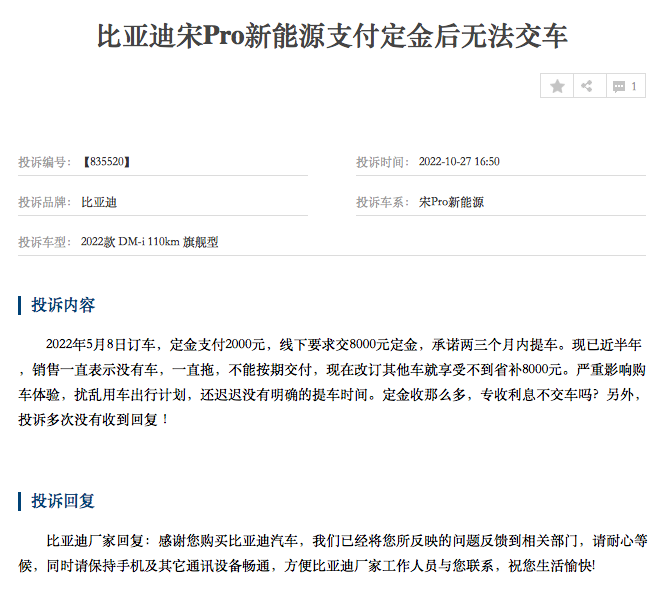Click the 投诉车系 label
The height and width of the screenshot is (589, 656).
click(x=382, y=202)
